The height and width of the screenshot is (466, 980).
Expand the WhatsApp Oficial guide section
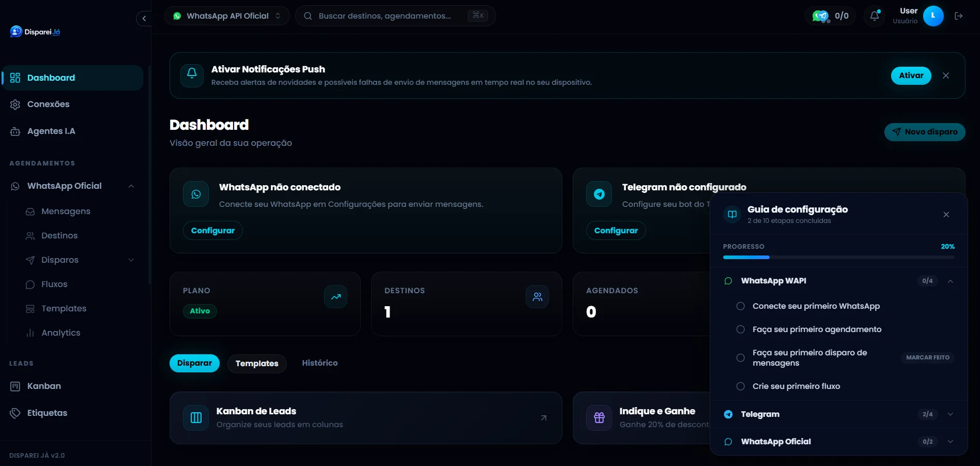(950, 442)
